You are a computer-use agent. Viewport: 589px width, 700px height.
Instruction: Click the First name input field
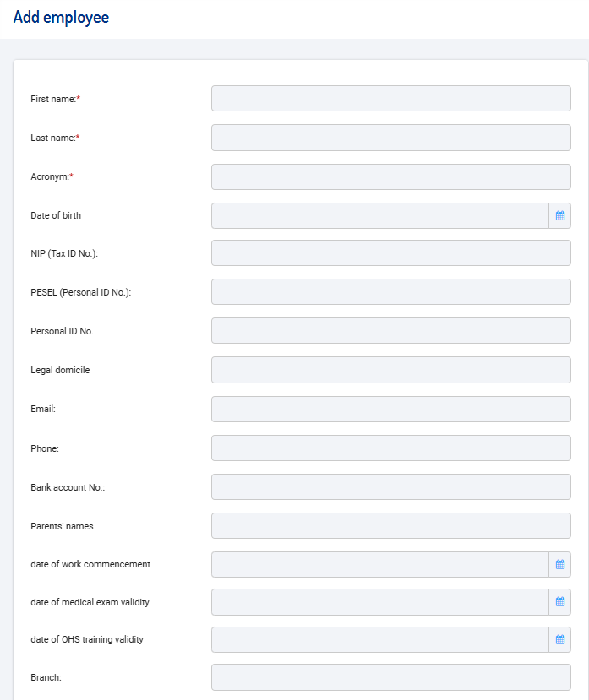391,98
